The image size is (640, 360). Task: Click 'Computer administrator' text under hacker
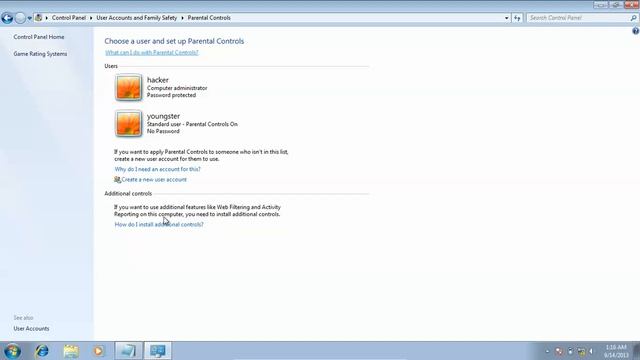point(177,88)
